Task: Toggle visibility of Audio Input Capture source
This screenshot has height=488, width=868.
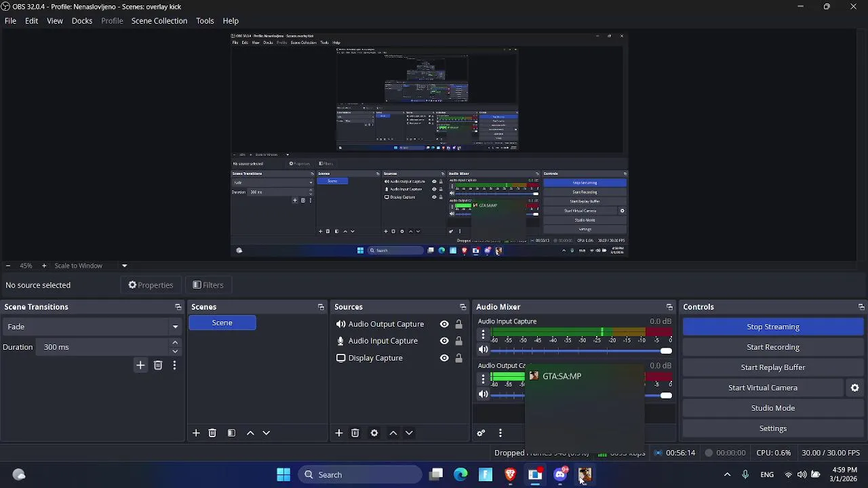Action: point(444,341)
